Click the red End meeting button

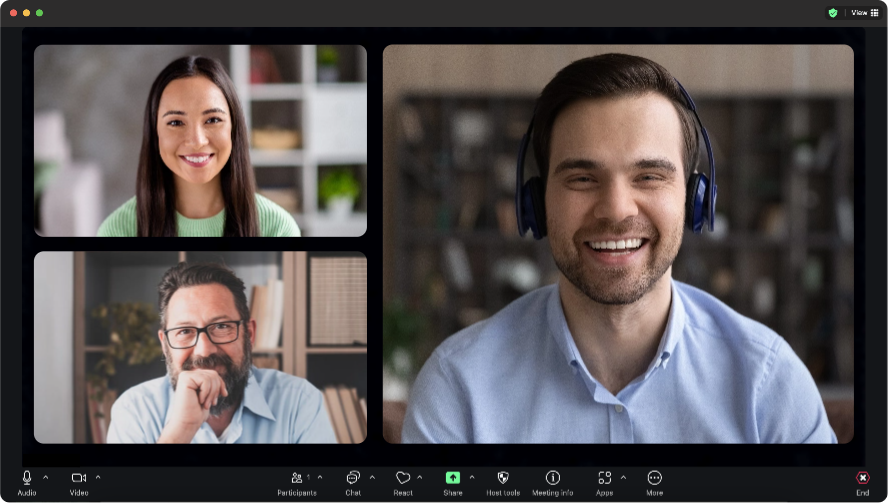tap(862, 478)
